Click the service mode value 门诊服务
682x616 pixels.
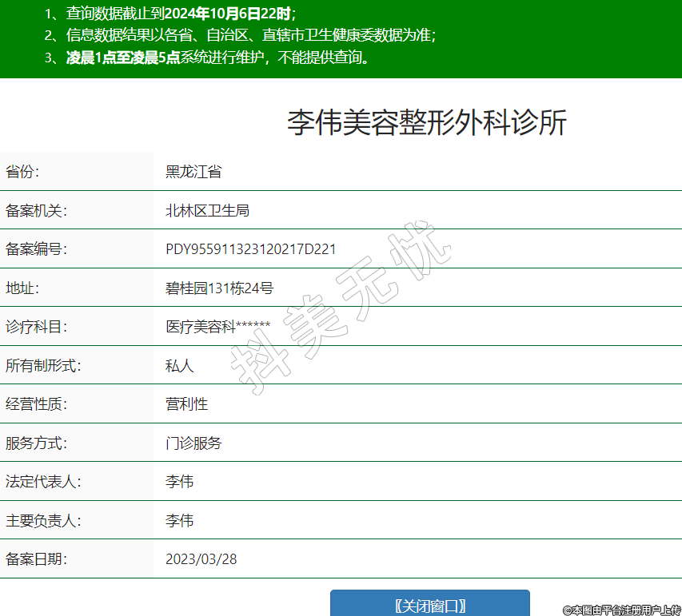(x=193, y=443)
